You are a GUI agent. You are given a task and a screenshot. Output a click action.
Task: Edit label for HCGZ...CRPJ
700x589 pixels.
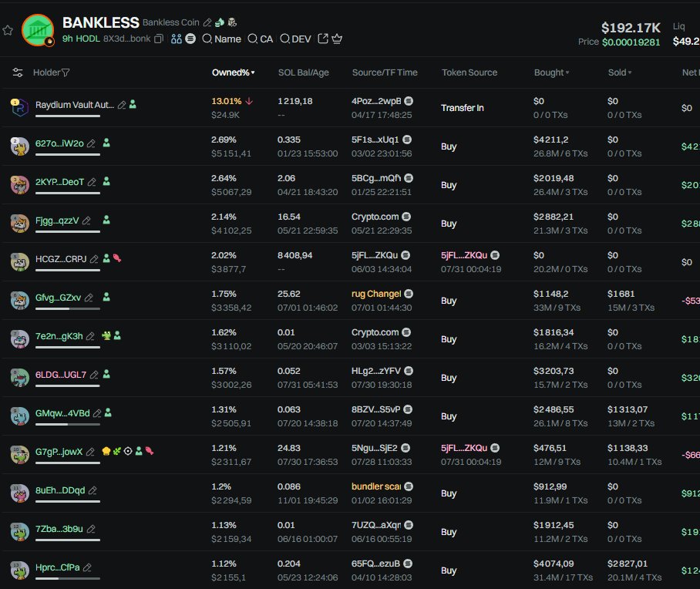coord(94,259)
